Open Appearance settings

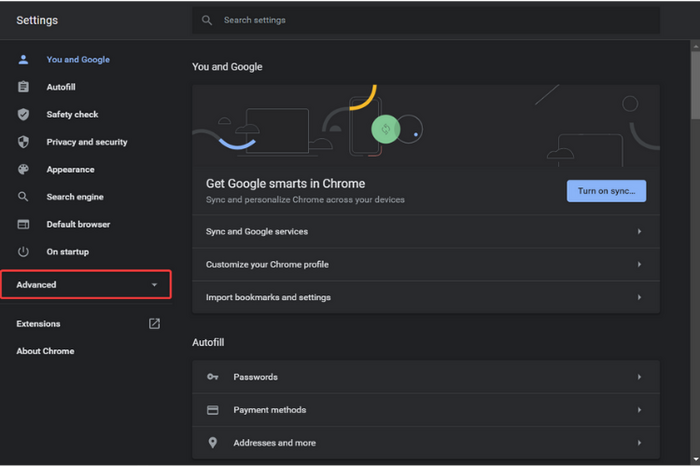pyautogui.click(x=70, y=170)
